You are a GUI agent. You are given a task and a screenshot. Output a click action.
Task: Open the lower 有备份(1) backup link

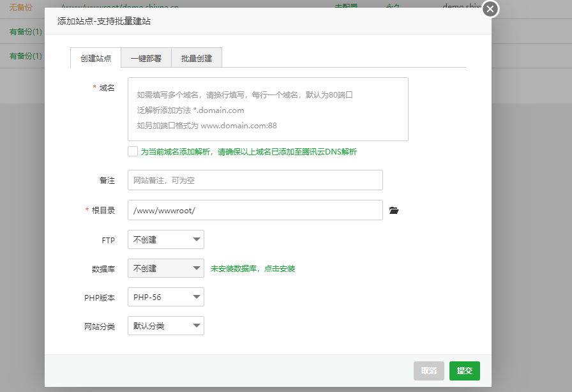coord(26,56)
